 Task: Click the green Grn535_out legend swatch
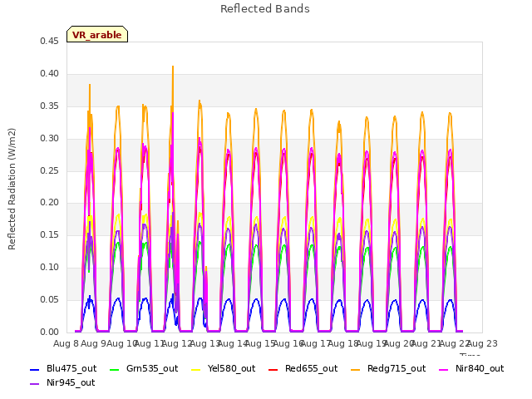tap(115, 369)
